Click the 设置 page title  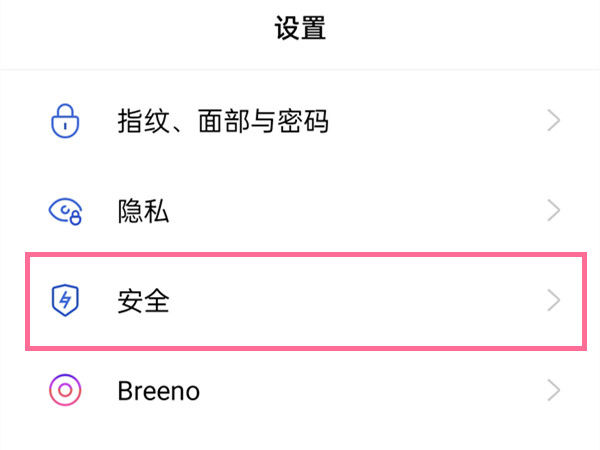click(300, 29)
